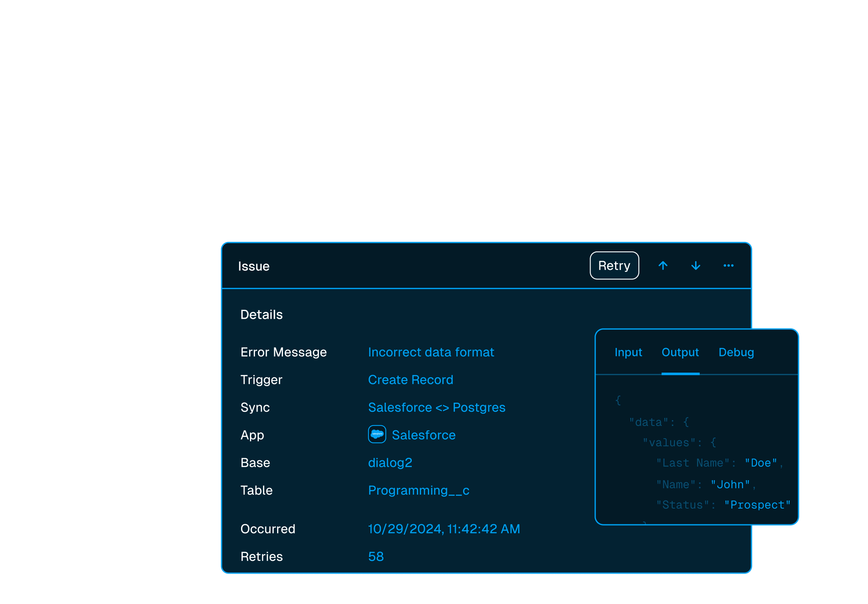868x604 pixels.
Task: Open the Programming__c table
Action: [419, 490]
